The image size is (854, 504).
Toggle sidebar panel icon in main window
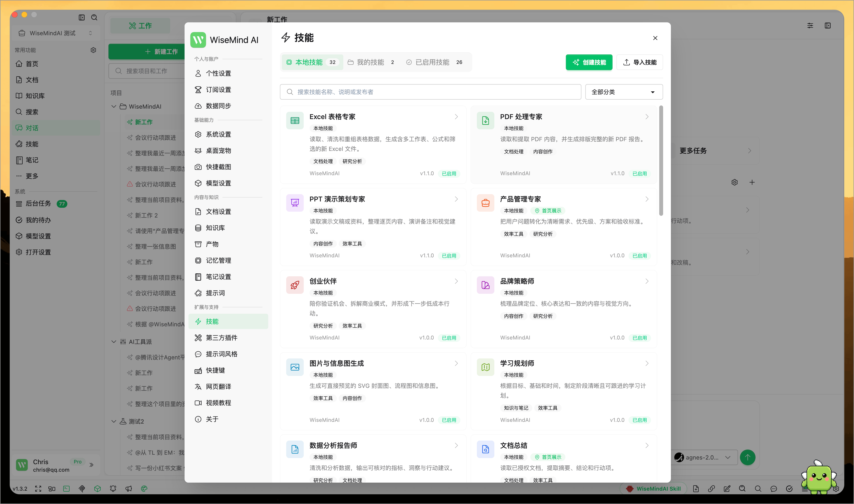[x=81, y=17]
